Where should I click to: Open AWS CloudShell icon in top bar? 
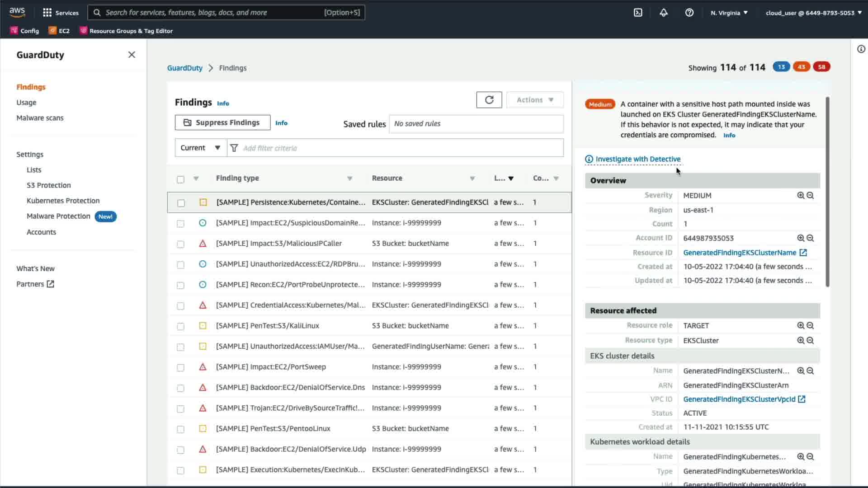point(638,13)
